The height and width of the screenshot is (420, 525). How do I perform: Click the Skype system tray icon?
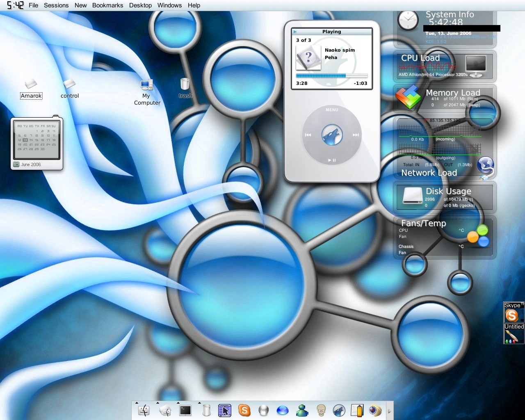pyautogui.click(x=514, y=313)
